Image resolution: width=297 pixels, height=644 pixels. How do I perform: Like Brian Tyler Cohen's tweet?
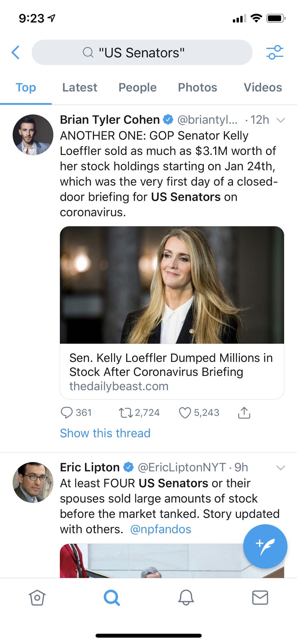(x=199, y=412)
